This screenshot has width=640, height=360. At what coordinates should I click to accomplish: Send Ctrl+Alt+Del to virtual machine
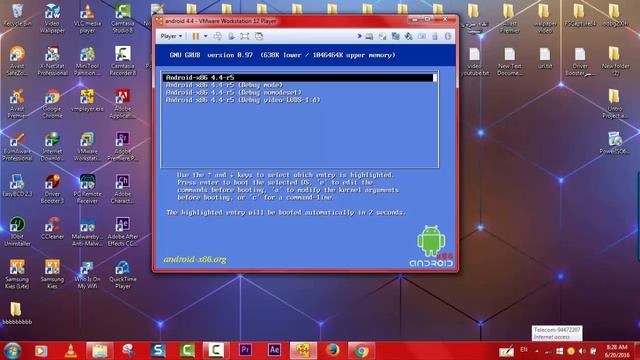click(218, 36)
